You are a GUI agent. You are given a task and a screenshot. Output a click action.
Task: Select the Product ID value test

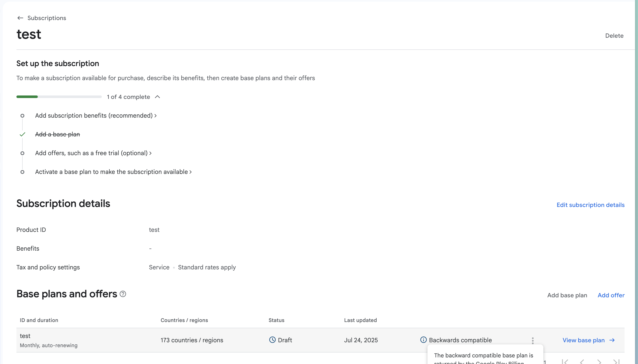[x=154, y=230]
